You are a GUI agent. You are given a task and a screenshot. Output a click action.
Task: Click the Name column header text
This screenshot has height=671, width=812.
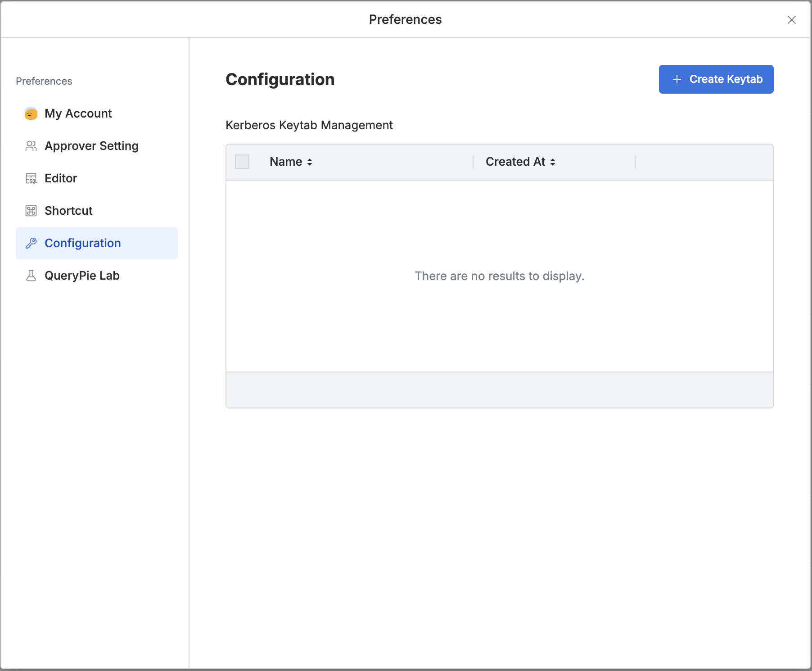[286, 162]
